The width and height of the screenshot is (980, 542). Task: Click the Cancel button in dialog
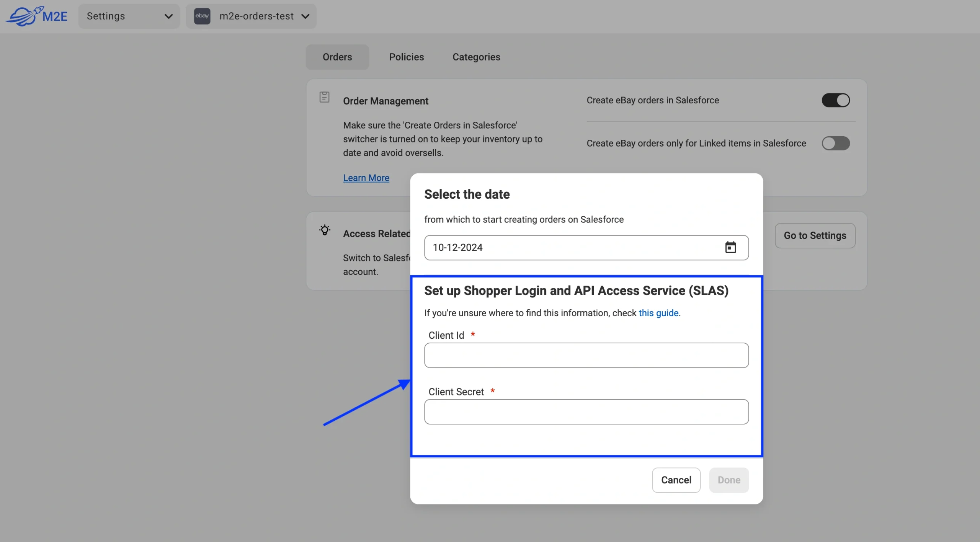[676, 480]
